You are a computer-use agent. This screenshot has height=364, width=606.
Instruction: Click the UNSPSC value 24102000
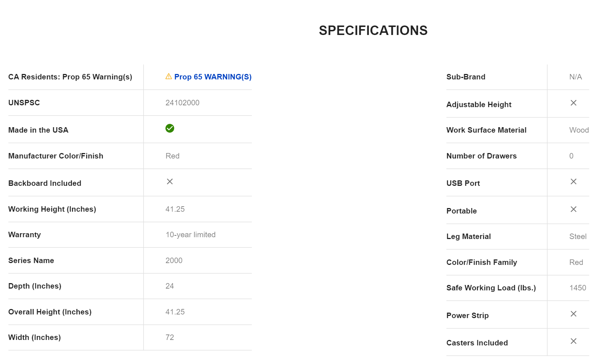coord(182,103)
